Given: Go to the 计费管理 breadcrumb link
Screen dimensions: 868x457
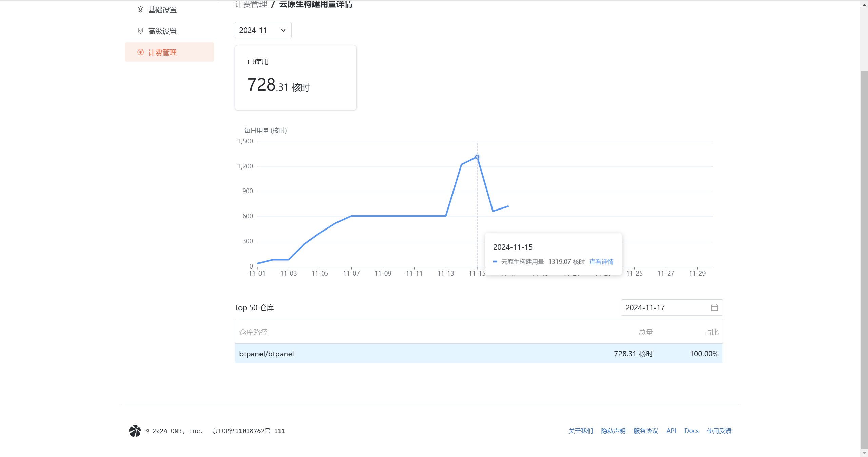Looking at the screenshot, I should point(251,4).
